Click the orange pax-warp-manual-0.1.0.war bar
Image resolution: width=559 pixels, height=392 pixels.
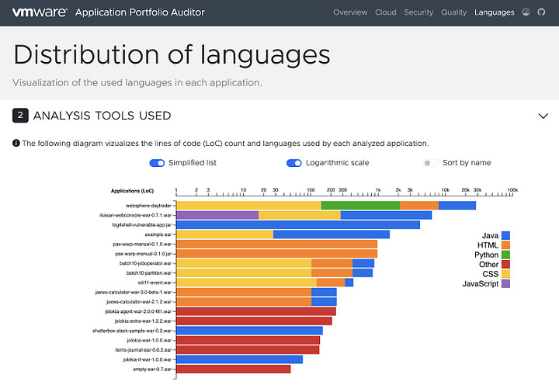coord(277,244)
